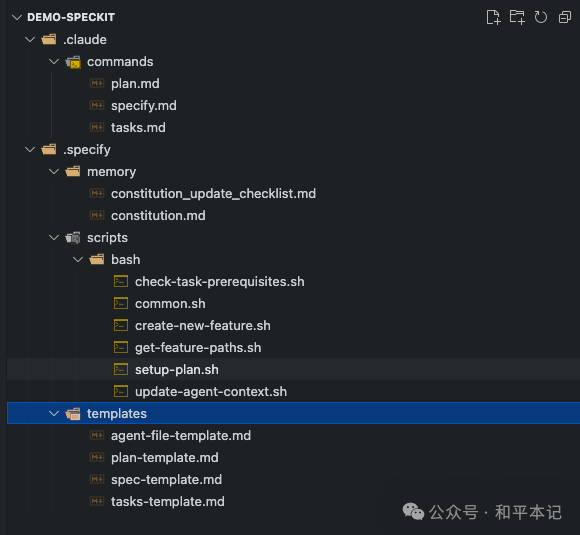Click shell icon beside common.sh
This screenshot has height=535, width=580.
(x=121, y=303)
